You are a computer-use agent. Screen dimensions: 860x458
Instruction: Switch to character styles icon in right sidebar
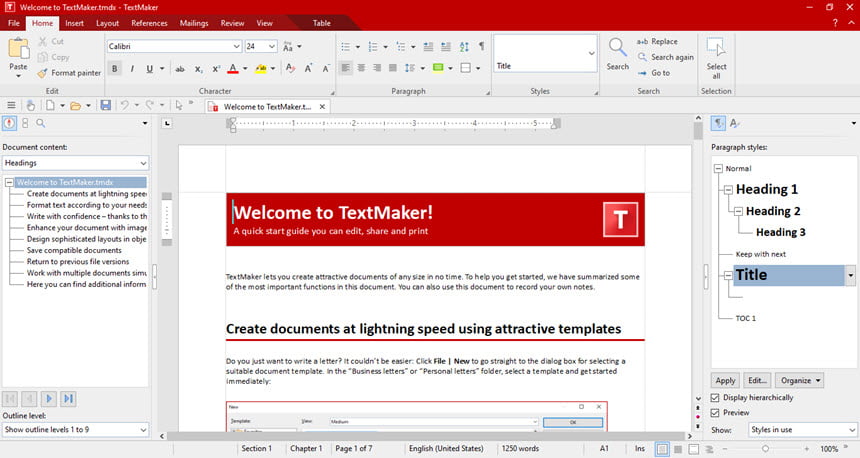(734, 123)
